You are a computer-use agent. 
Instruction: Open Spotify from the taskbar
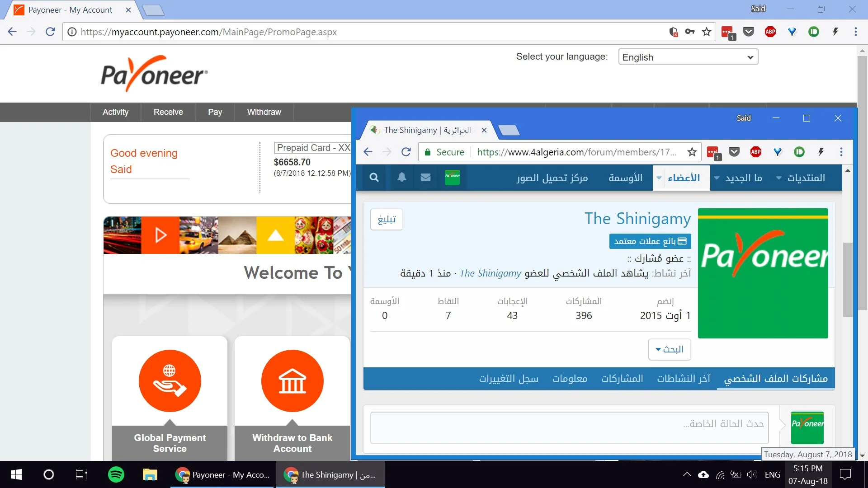(x=116, y=474)
